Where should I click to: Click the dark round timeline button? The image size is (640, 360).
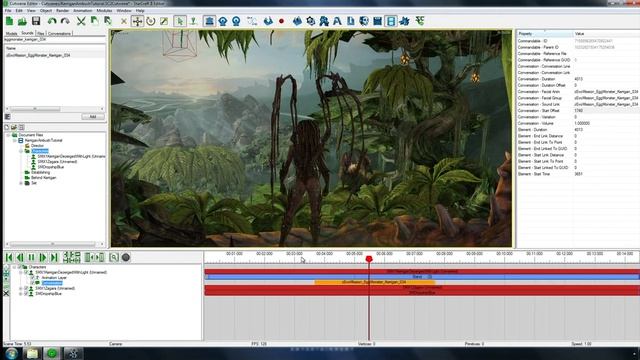(x=126, y=257)
